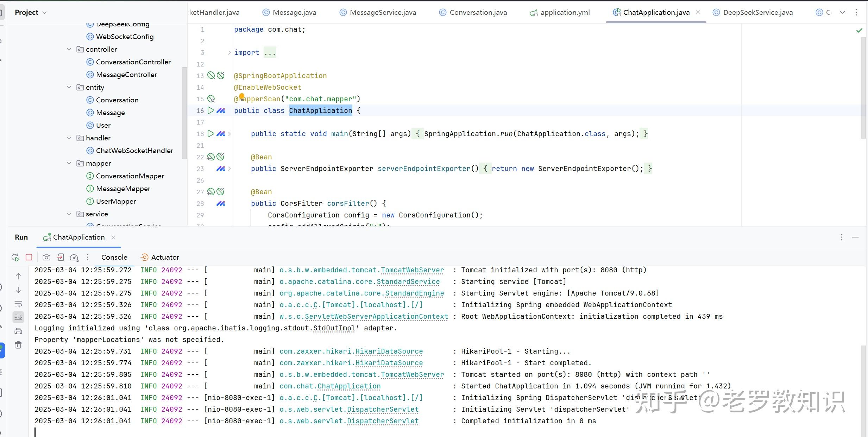The image size is (868, 437).
Task: Collapse the entity folder in the Project tree
Action: pyautogui.click(x=69, y=87)
